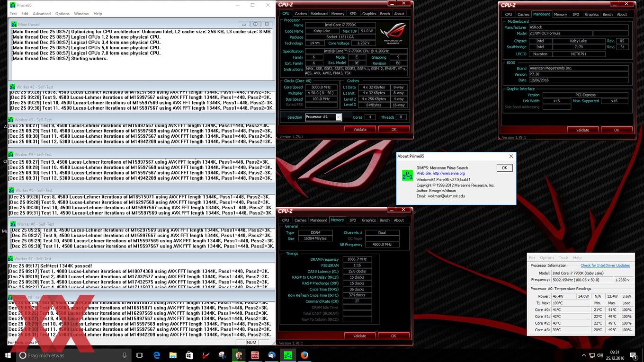The width and height of the screenshot is (644, 362).
Task: Open Firefox from the taskbar
Action: (304, 355)
